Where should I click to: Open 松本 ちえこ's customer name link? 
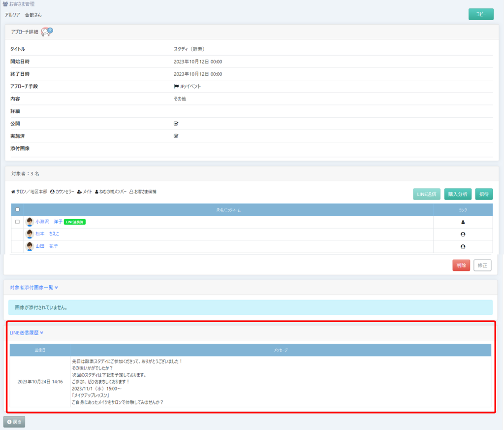click(47, 234)
